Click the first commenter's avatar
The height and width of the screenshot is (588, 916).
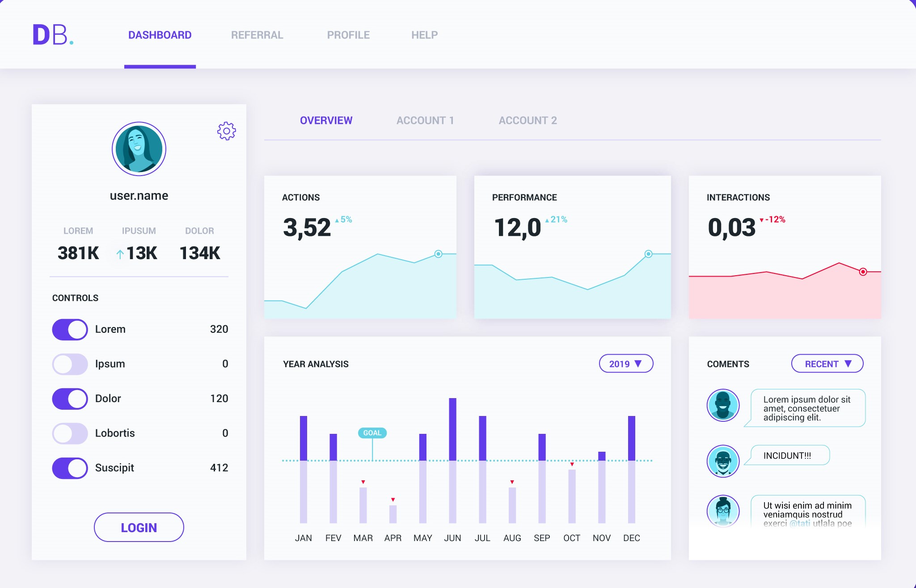723,406
